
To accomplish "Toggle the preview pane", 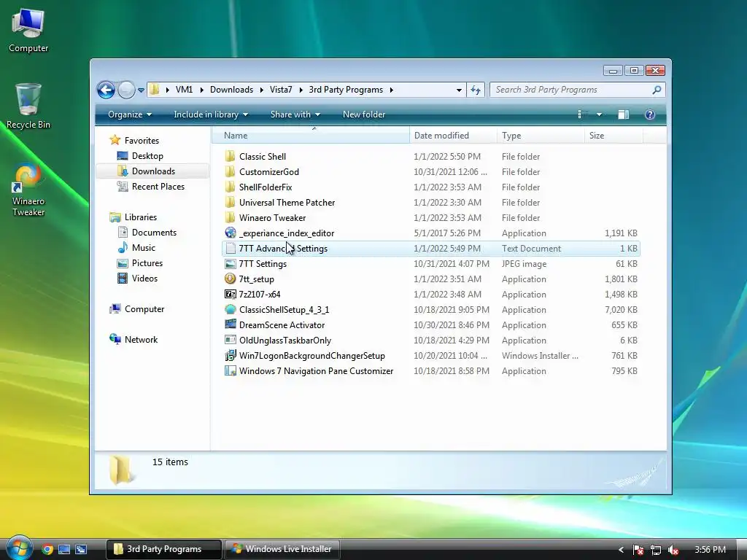I will pos(624,114).
